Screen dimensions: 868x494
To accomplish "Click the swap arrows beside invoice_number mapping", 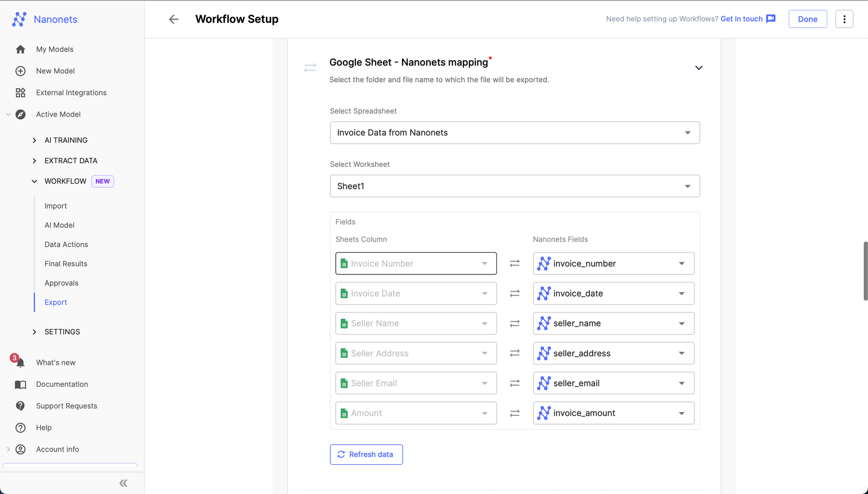I will (514, 263).
